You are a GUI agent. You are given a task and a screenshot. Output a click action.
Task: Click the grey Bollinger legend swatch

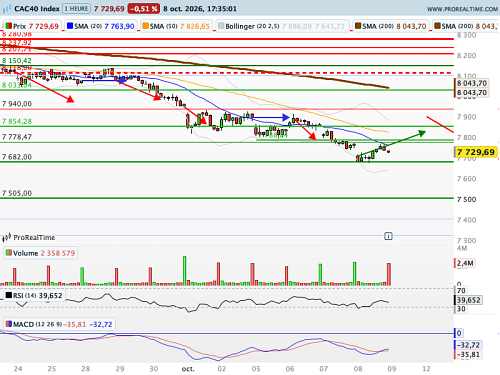pos(221,26)
